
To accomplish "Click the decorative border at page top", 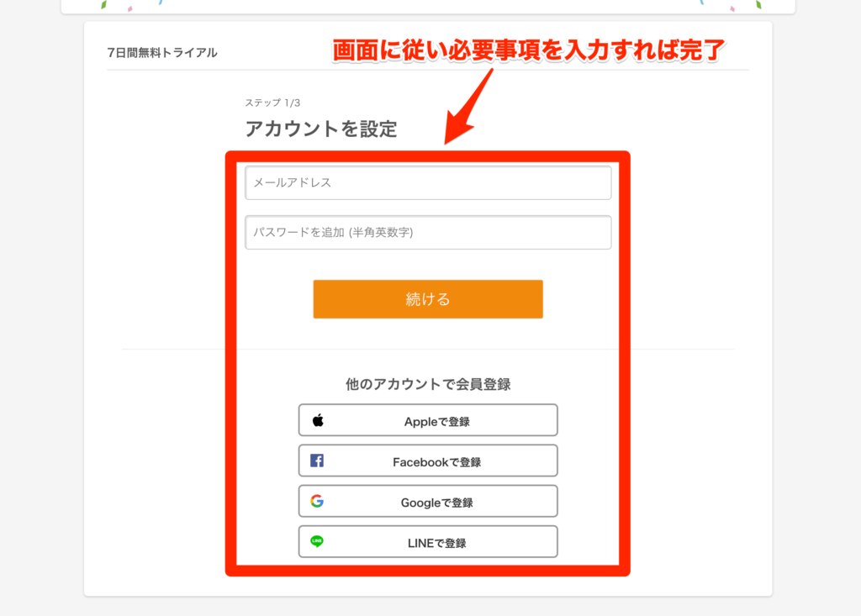I will click(x=430, y=7).
